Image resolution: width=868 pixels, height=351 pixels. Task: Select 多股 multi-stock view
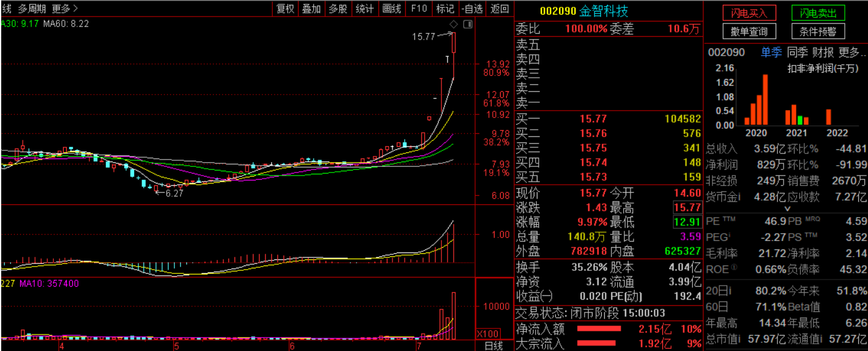[x=338, y=9]
